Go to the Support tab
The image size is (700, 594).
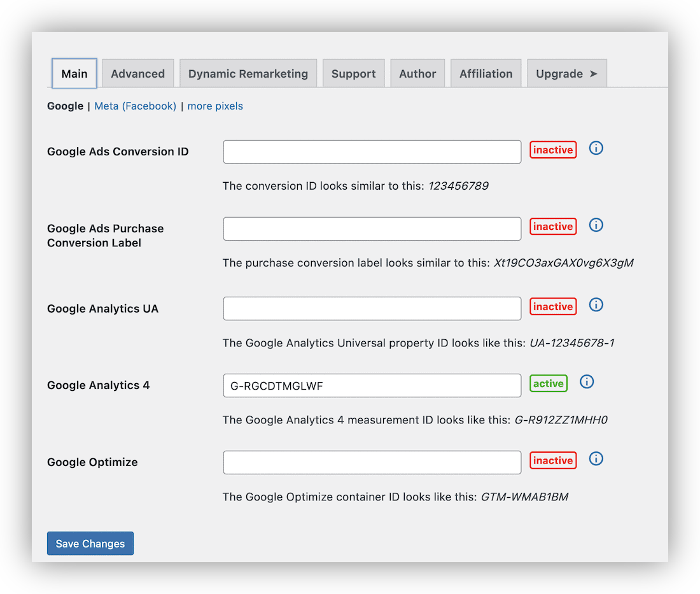353,74
